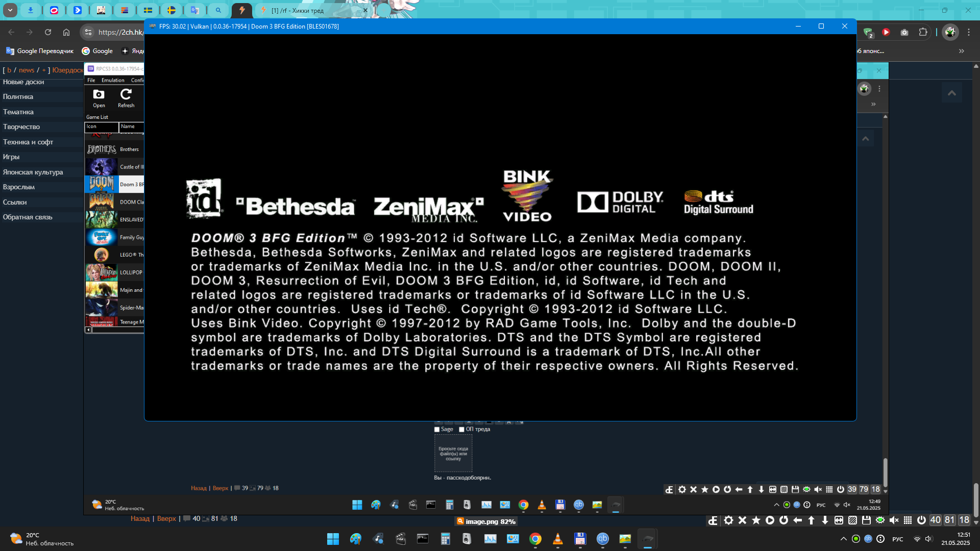Open the Chrome three-dot menu
This screenshot has width=980, height=551.
click(969, 32)
